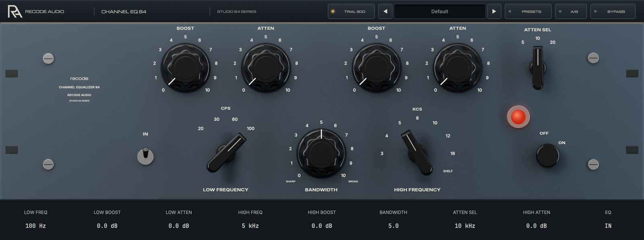644x240 pixels.
Task: Click the recode faceplate badge text
Action: (79, 79)
